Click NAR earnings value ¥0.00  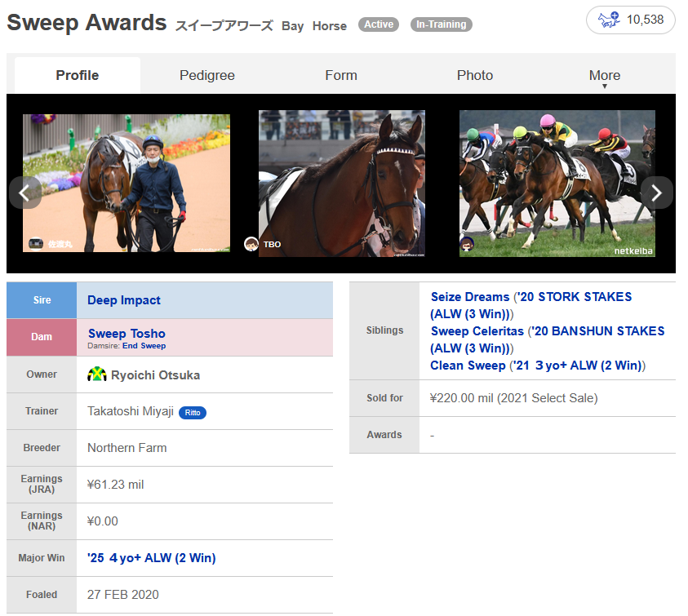pos(103,521)
